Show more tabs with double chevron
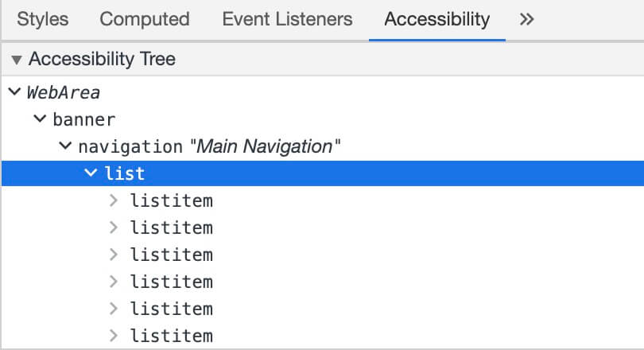 [x=526, y=19]
